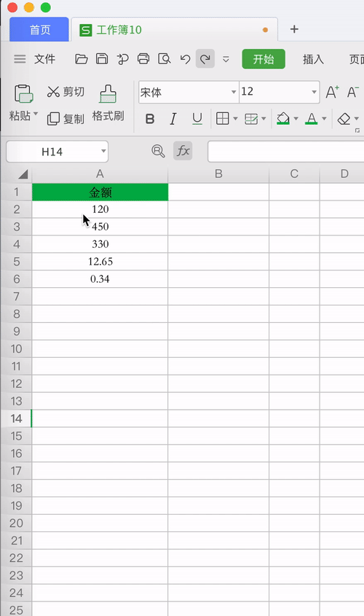
Task: Click the eraser clear icon
Action: [x=344, y=119]
